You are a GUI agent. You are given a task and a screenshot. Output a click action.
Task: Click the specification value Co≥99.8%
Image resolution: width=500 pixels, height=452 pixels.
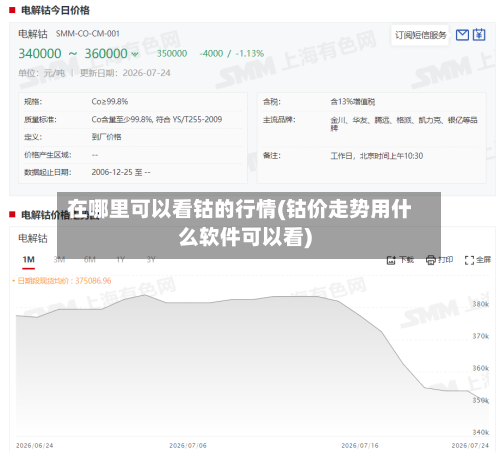tap(110, 101)
